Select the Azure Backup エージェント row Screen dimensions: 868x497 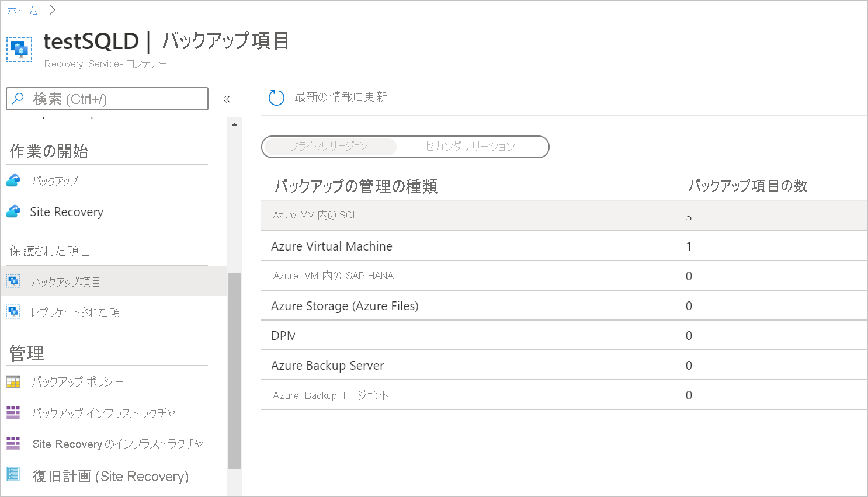tap(564, 395)
